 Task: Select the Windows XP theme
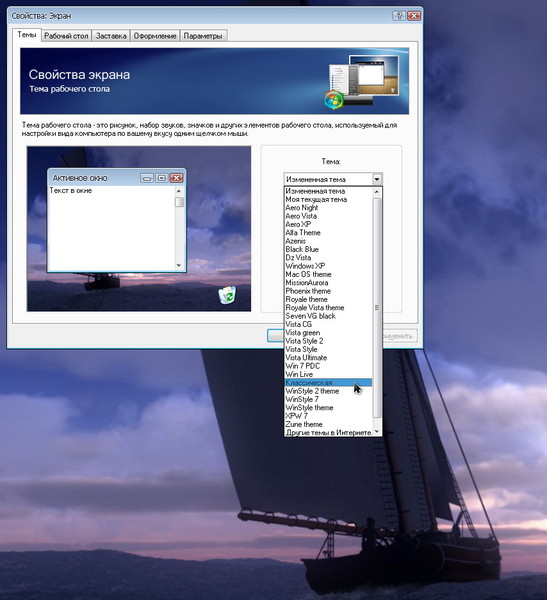point(328,266)
